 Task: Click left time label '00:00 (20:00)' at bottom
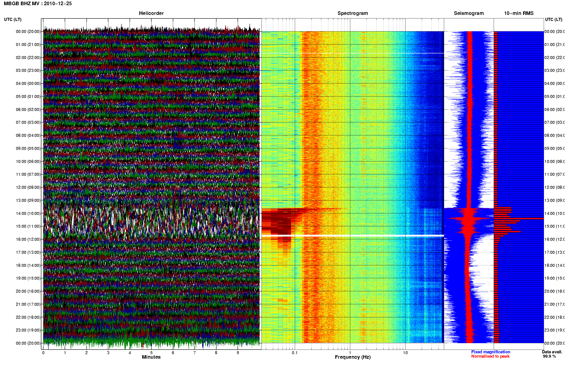(28, 343)
